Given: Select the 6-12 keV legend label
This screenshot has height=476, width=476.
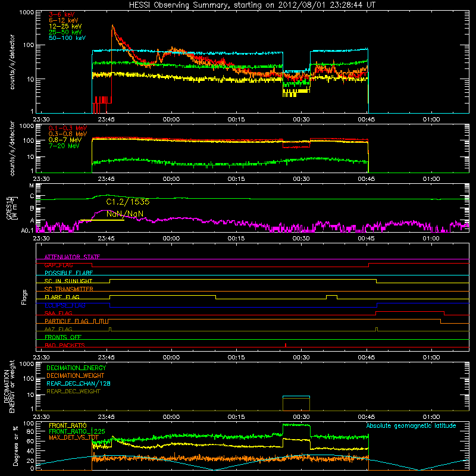Looking at the screenshot, I should coord(63,20).
